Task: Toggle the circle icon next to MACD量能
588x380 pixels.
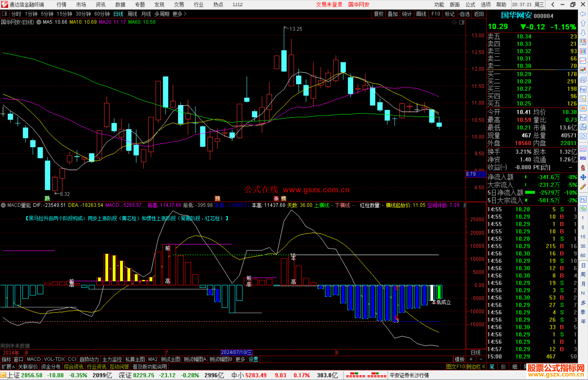Action: coord(4,205)
